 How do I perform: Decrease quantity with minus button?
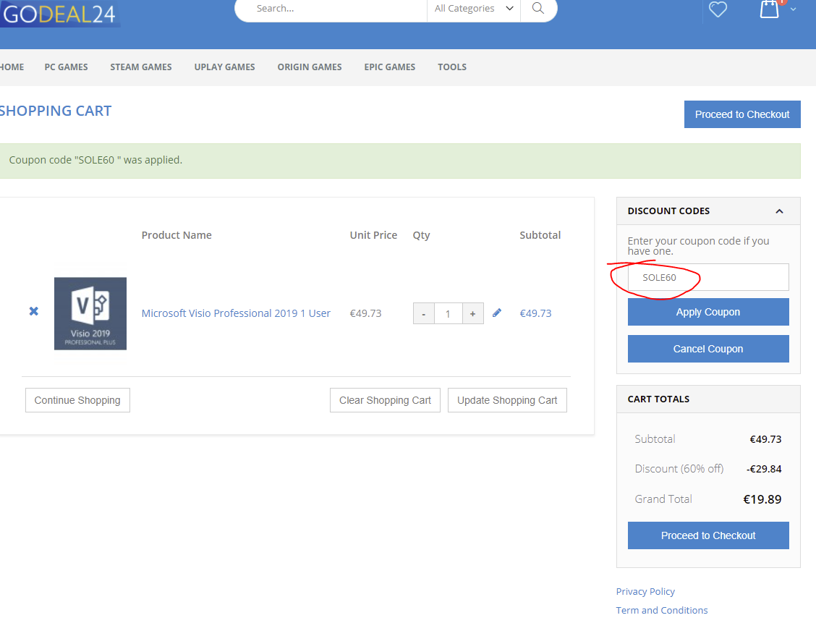(x=424, y=314)
